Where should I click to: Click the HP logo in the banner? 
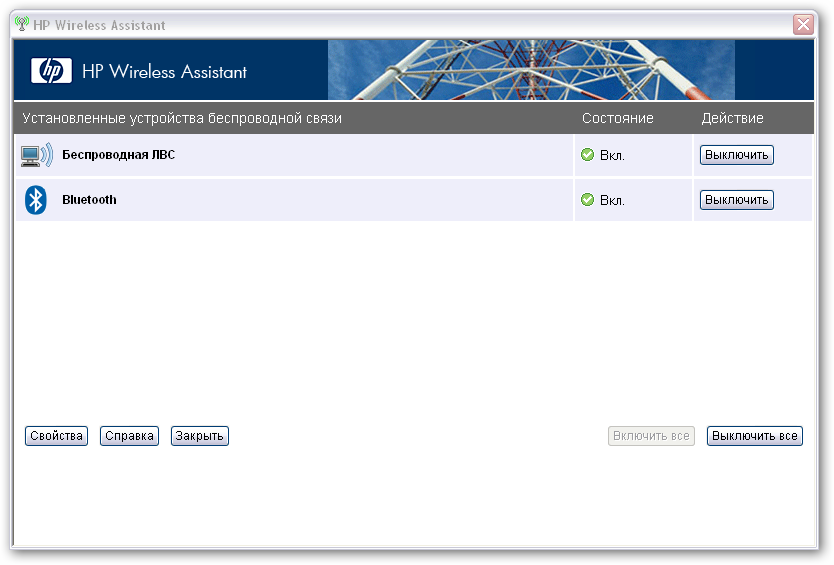[x=51, y=71]
